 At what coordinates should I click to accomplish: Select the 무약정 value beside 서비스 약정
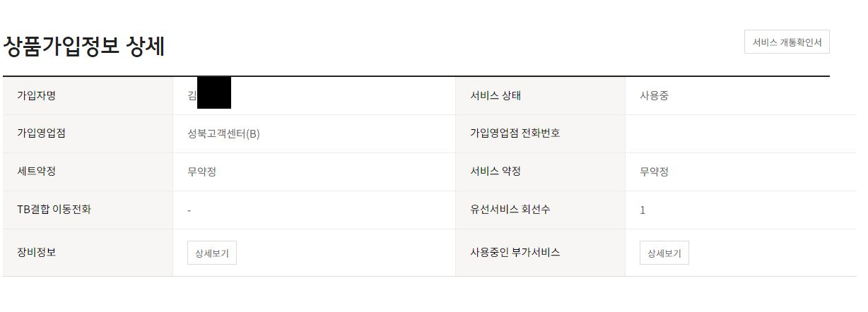pos(654,172)
